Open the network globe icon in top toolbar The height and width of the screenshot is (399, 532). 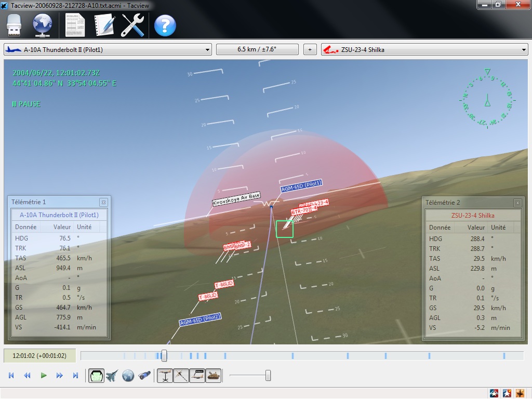(43, 25)
